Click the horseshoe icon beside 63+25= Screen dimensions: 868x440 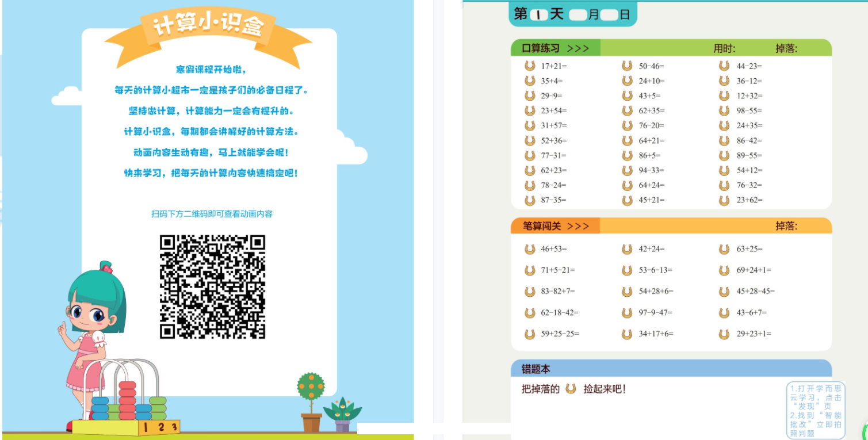(724, 249)
